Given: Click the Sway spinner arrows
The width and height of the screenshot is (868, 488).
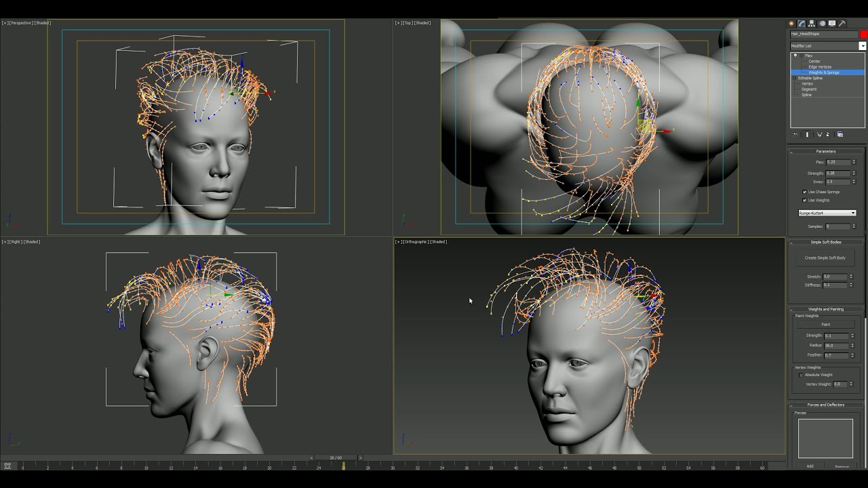Looking at the screenshot, I should (x=854, y=182).
